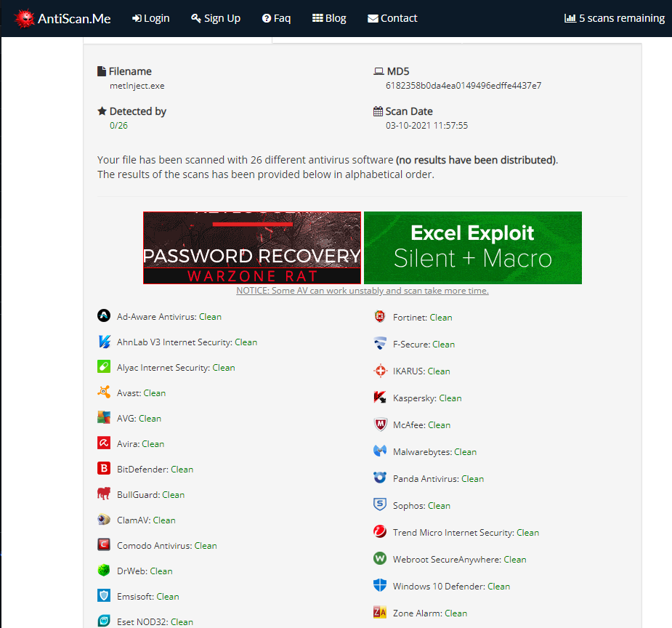672x628 pixels.
Task: Click the 5 scans remaining indicator
Action: (615, 18)
